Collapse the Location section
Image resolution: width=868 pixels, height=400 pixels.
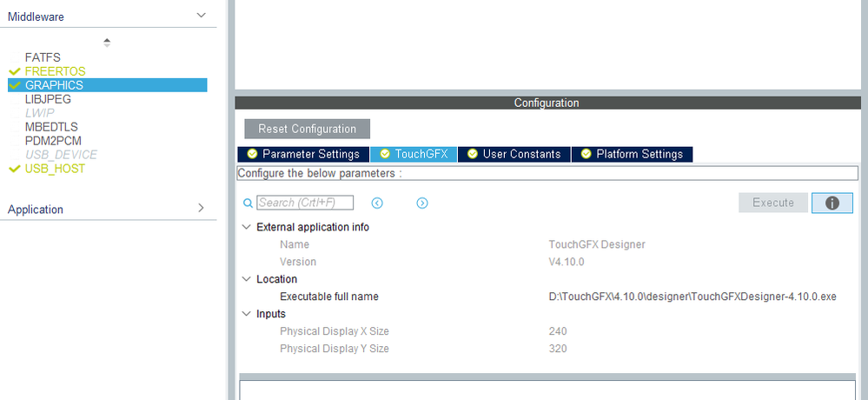click(247, 279)
